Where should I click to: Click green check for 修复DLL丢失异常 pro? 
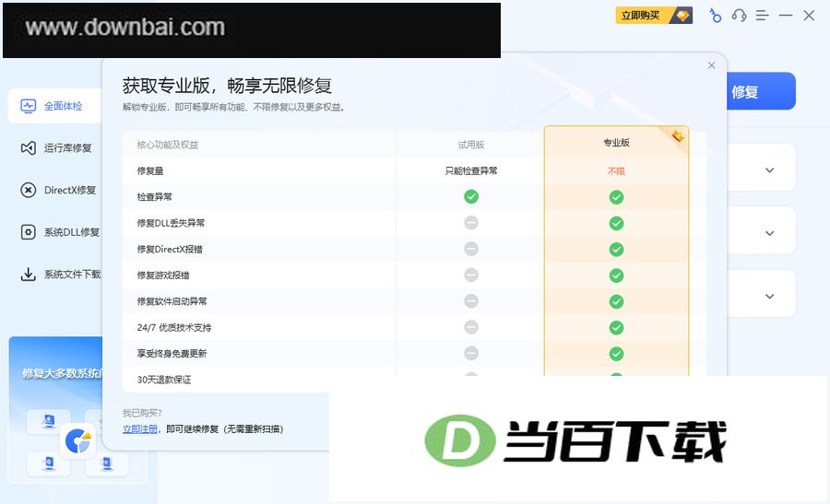[616, 223]
